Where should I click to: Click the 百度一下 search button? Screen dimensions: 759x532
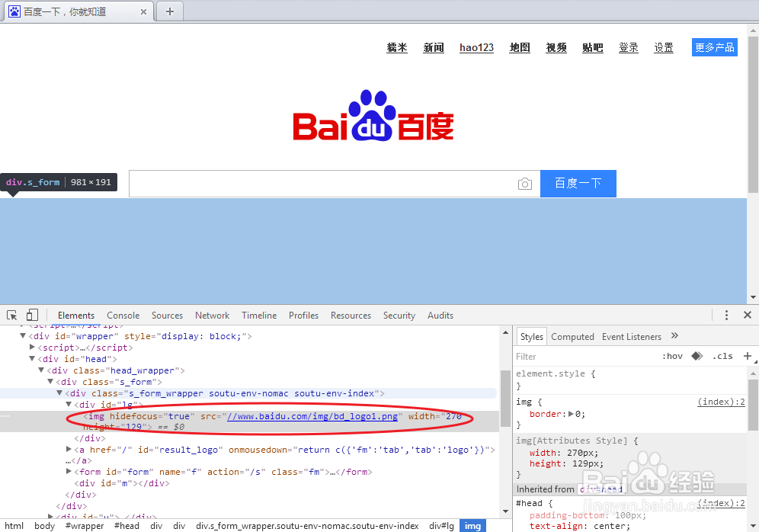(x=578, y=184)
